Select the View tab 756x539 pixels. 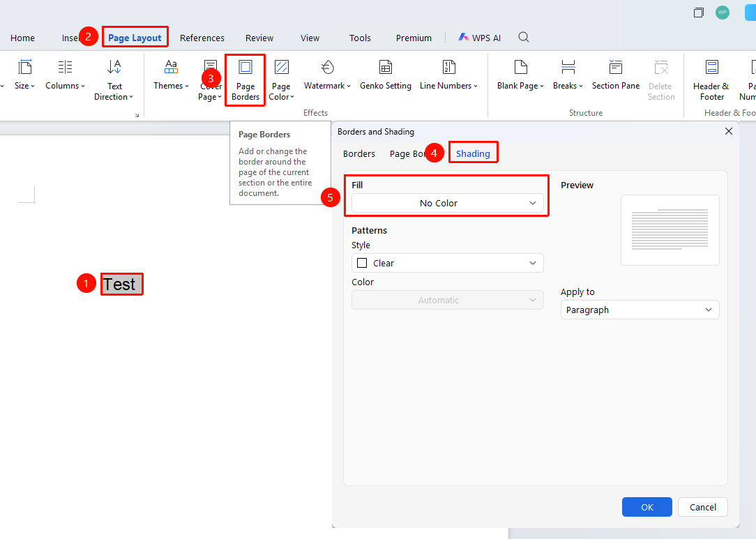(310, 38)
